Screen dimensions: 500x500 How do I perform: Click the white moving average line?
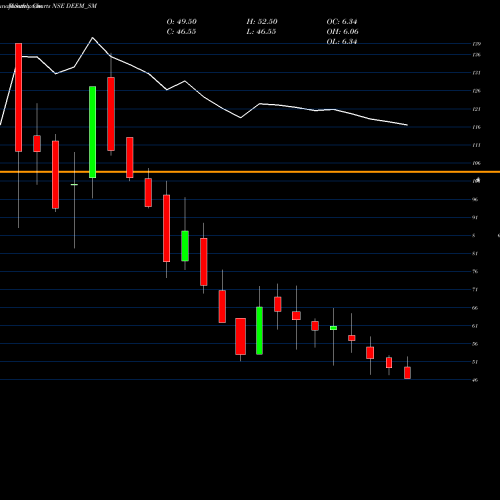(x=204, y=97)
